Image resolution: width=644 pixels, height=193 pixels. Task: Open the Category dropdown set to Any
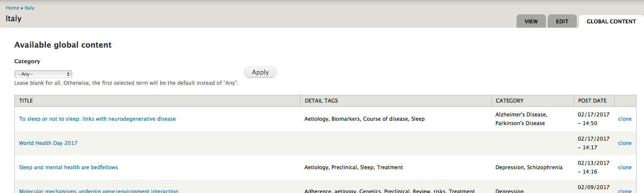click(43, 74)
